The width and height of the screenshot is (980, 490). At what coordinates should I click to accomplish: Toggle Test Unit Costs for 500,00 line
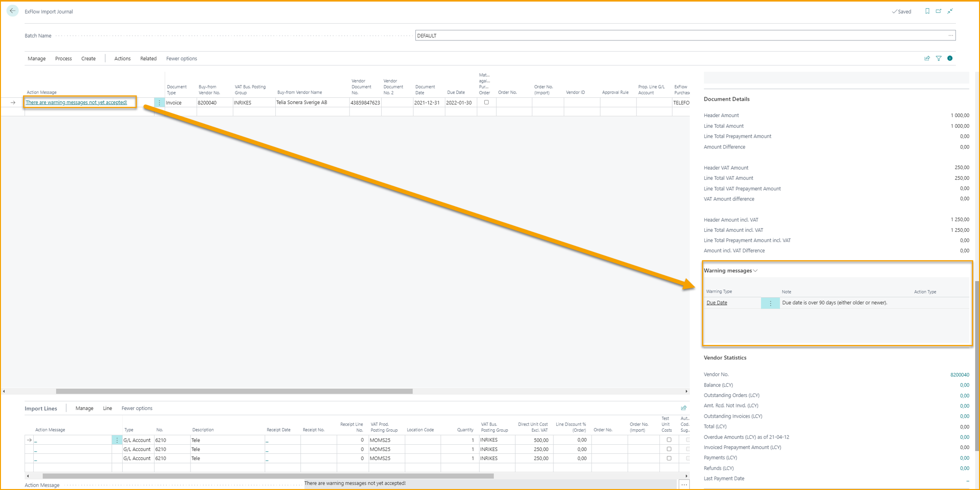tap(669, 440)
